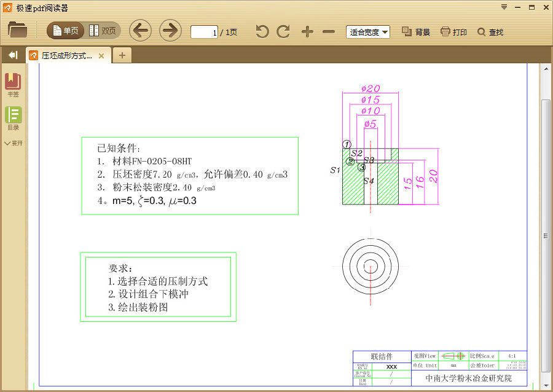The width and height of the screenshot is (553, 392).
Task: Go to the previous page arrow
Action: click(x=141, y=31)
